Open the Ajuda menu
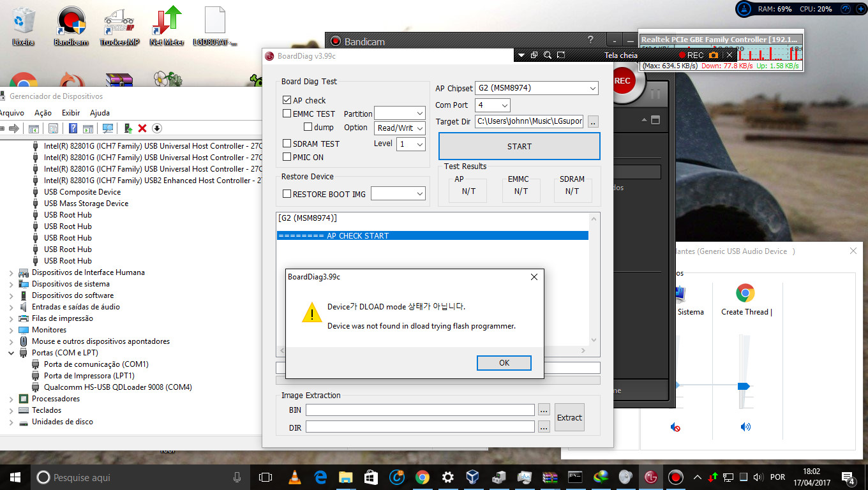 click(x=100, y=113)
